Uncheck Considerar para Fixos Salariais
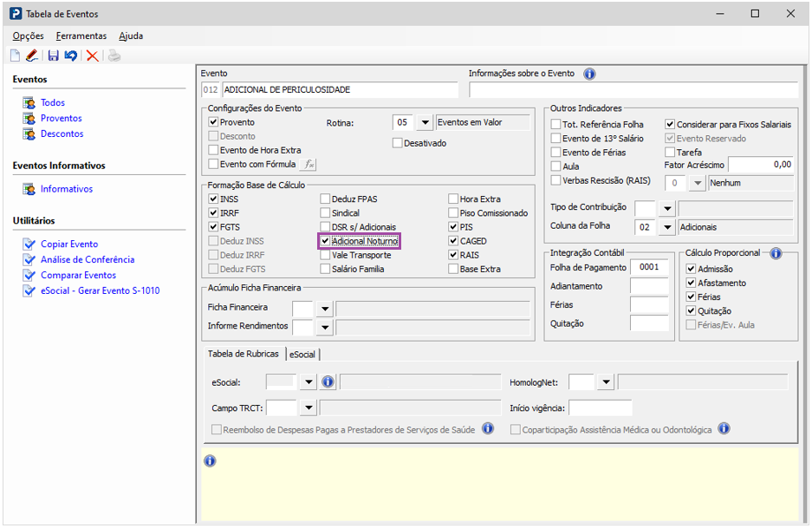 [x=670, y=125]
